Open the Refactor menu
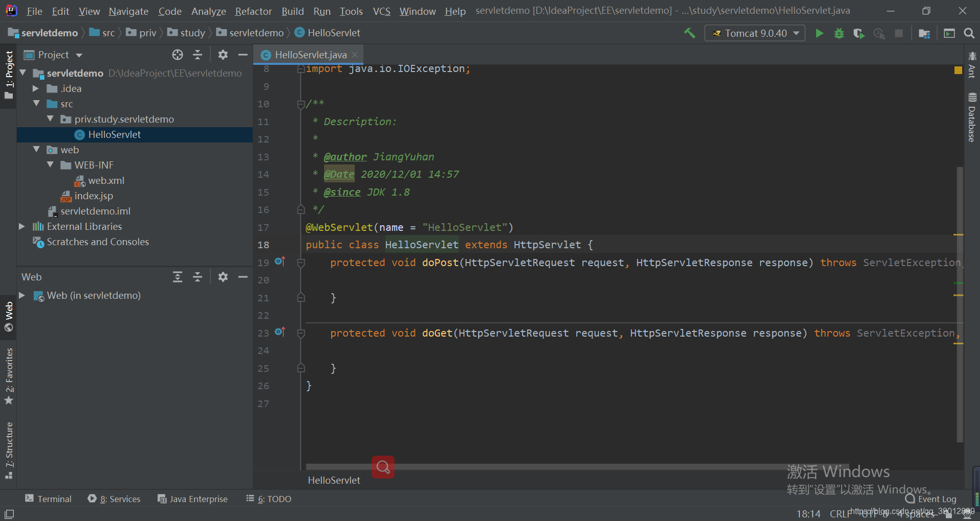The image size is (980, 521). (x=253, y=11)
